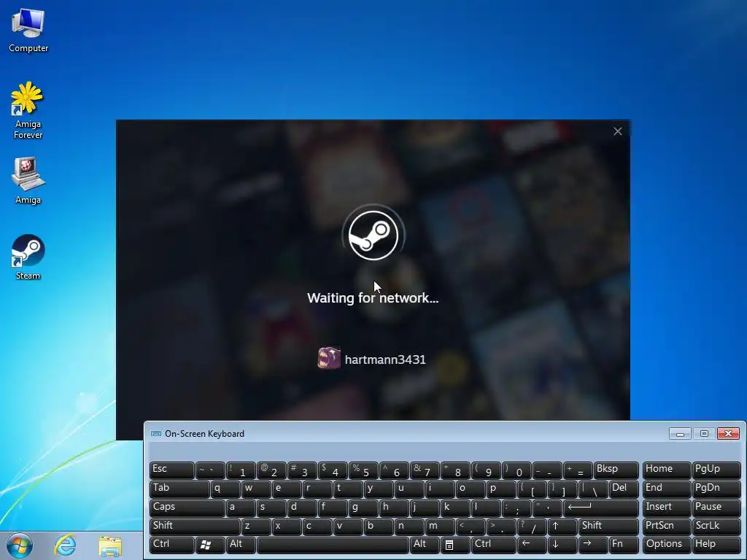The image size is (747, 560).
Task: Toggle the right Shift key
Action: click(608, 526)
